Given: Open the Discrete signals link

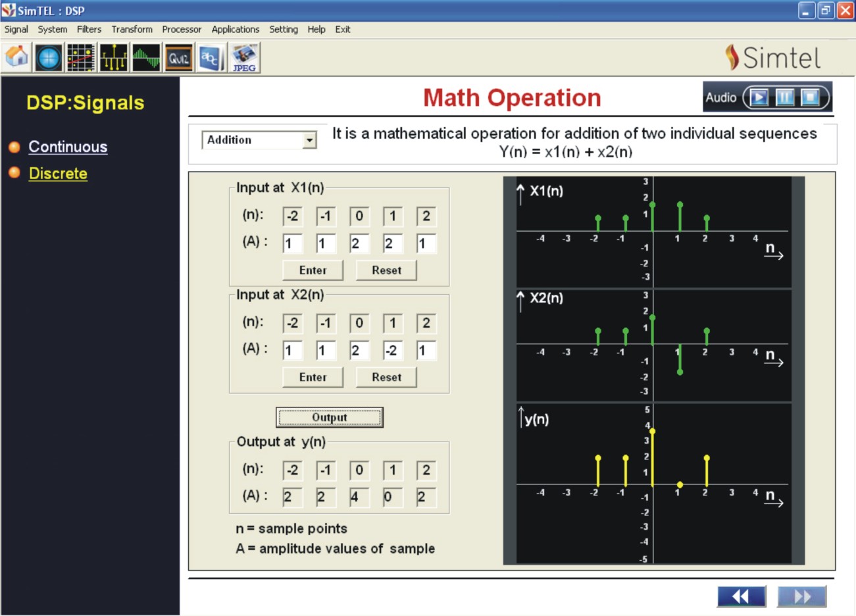Looking at the screenshot, I should (x=58, y=174).
